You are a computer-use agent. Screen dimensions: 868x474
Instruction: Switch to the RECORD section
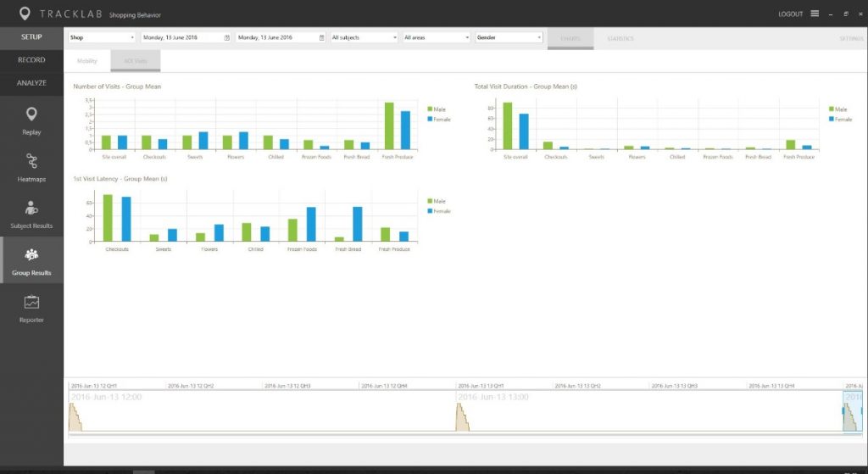(x=31, y=60)
